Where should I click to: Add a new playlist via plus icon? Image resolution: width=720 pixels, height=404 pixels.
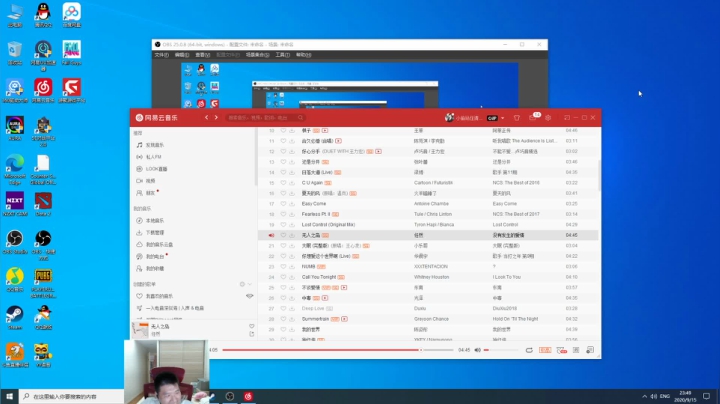242,285
